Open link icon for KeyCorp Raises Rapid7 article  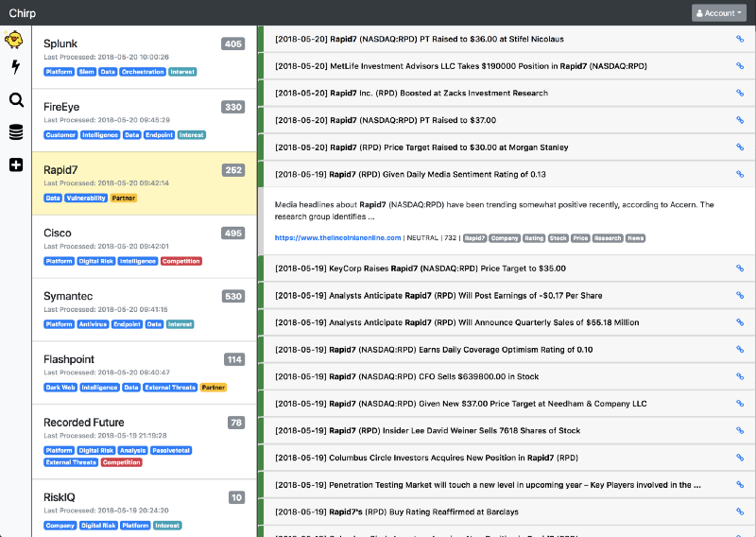coord(740,268)
